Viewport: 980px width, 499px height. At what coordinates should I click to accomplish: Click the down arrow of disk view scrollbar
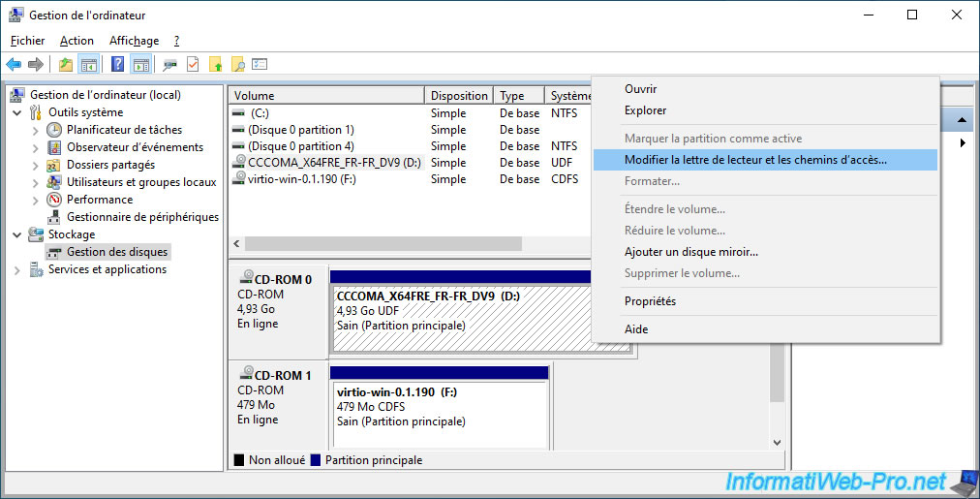click(x=777, y=442)
